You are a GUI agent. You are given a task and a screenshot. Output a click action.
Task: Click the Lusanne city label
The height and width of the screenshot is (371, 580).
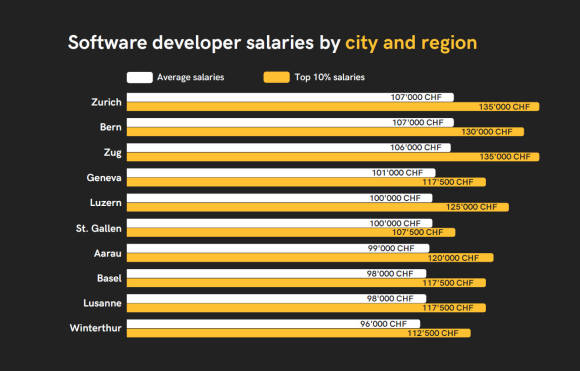pos(102,303)
